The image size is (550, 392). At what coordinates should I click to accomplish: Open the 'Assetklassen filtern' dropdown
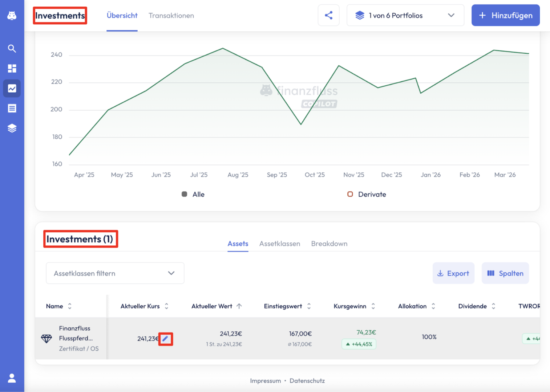point(115,273)
